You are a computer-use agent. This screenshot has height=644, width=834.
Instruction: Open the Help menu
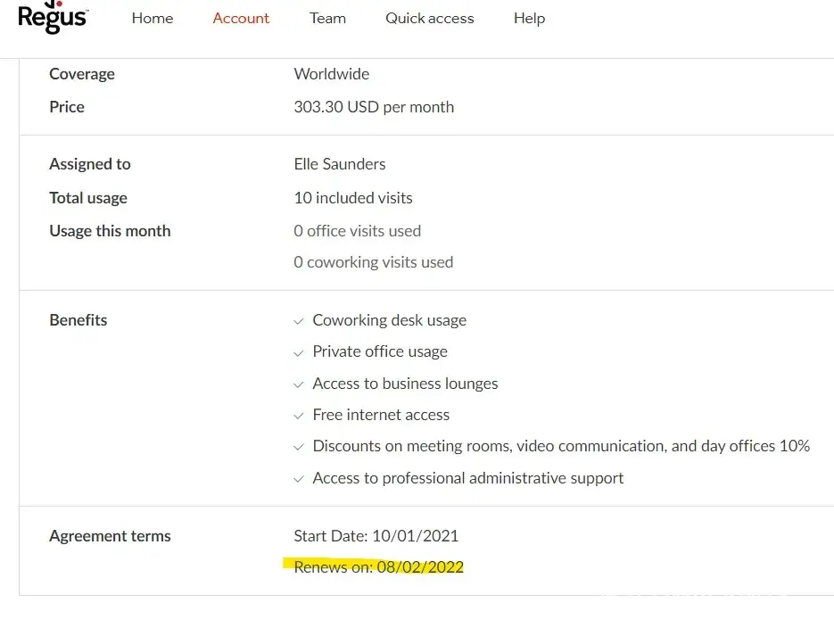click(529, 18)
